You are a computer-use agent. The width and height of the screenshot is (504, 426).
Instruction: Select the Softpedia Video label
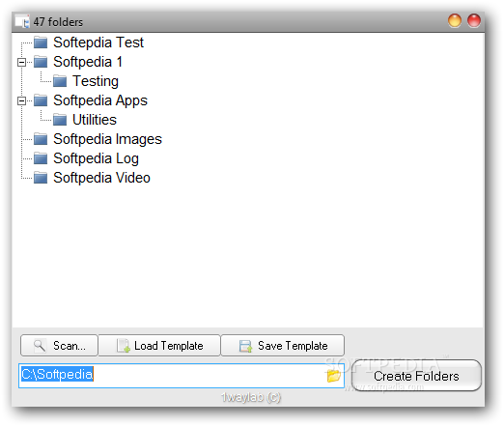[101, 178]
